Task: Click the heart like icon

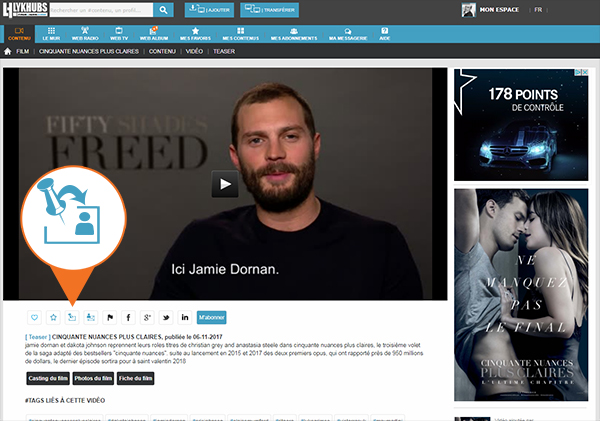Action: pos(34,317)
